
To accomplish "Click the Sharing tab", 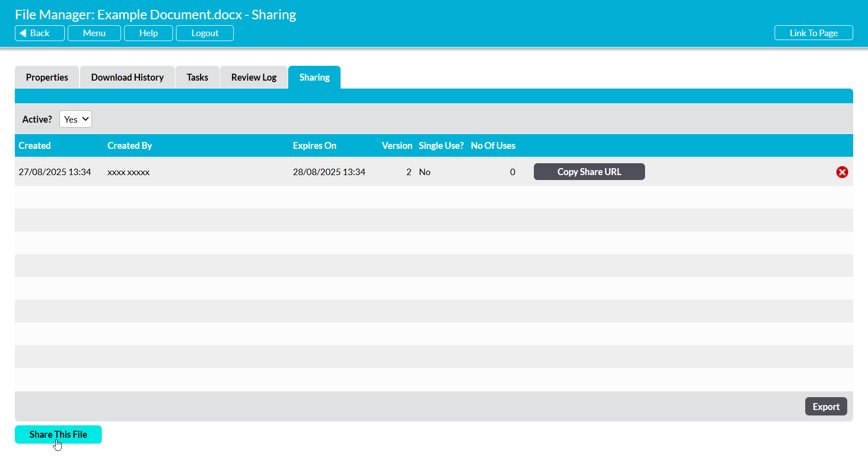I will click(314, 78).
